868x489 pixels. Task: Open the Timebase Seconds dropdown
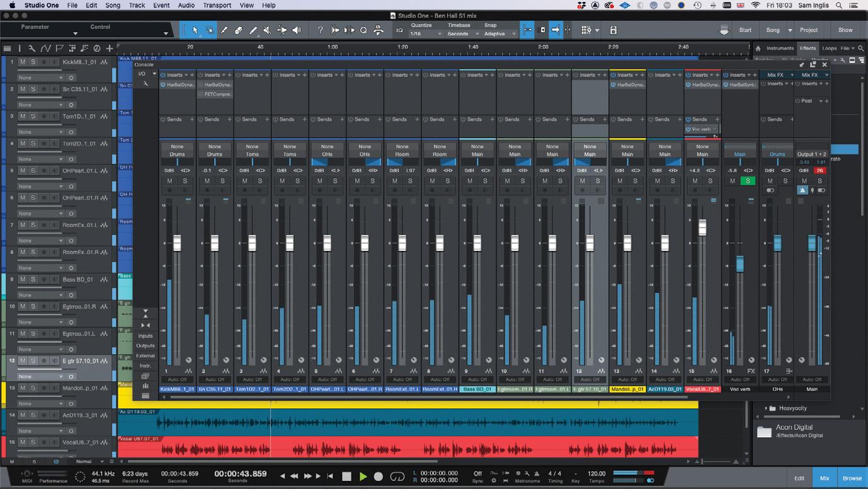[x=462, y=34]
